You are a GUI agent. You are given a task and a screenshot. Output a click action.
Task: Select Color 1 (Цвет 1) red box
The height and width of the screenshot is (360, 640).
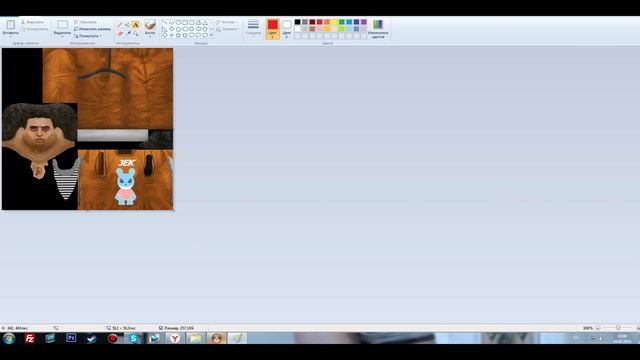[x=273, y=29]
